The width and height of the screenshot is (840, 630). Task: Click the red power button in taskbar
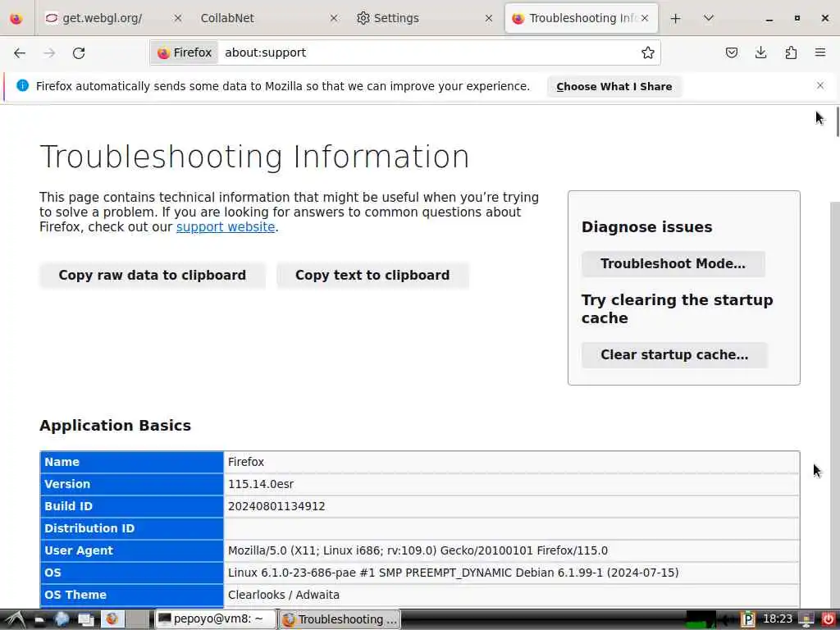click(828, 619)
